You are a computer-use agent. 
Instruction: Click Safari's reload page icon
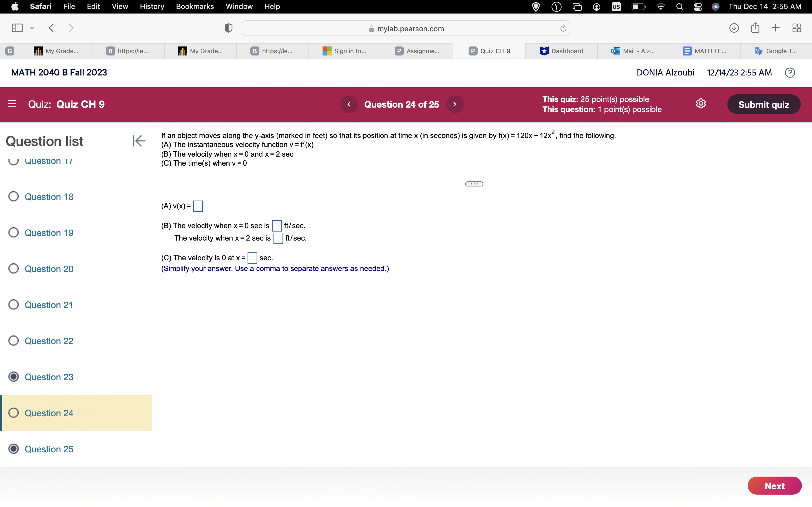563,28
